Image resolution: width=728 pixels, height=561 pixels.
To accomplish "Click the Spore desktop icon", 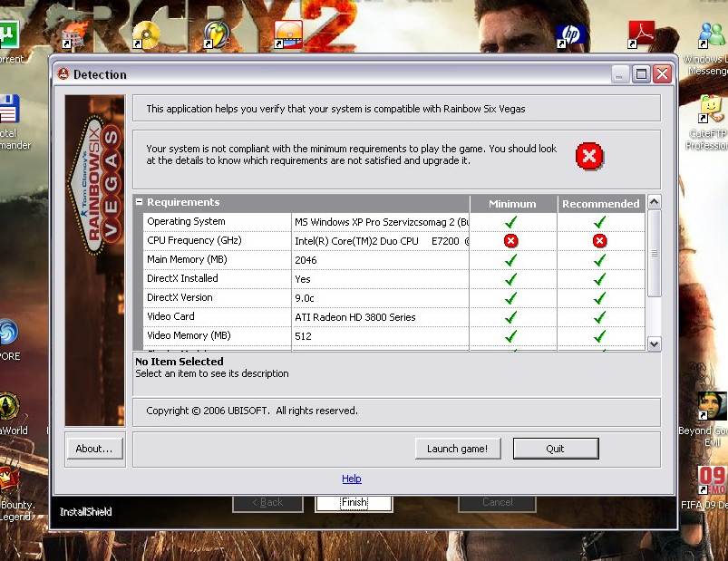I will coord(7,334).
